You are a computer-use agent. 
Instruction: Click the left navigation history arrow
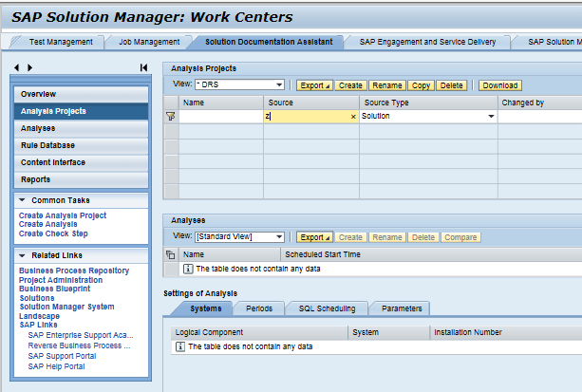click(x=18, y=67)
